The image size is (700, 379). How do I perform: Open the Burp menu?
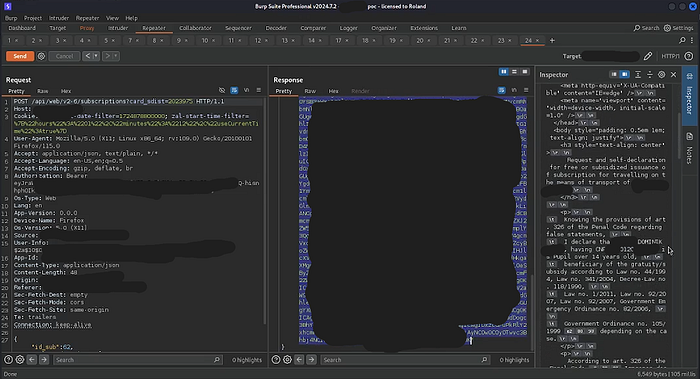[x=11, y=18]
